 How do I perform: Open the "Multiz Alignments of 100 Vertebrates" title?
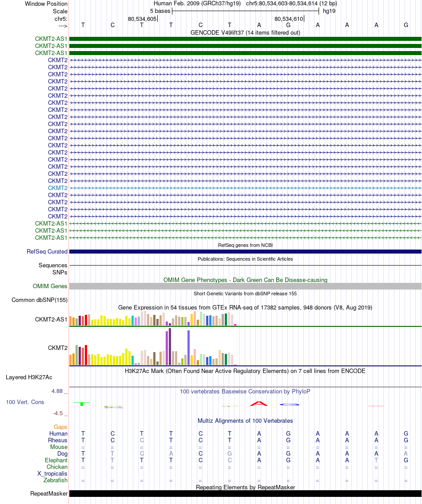pos(245,421)
